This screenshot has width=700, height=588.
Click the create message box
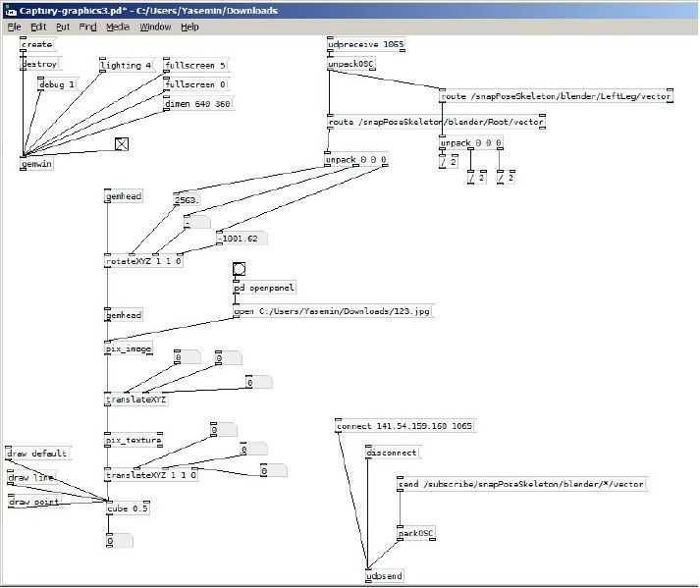(36, 44)
